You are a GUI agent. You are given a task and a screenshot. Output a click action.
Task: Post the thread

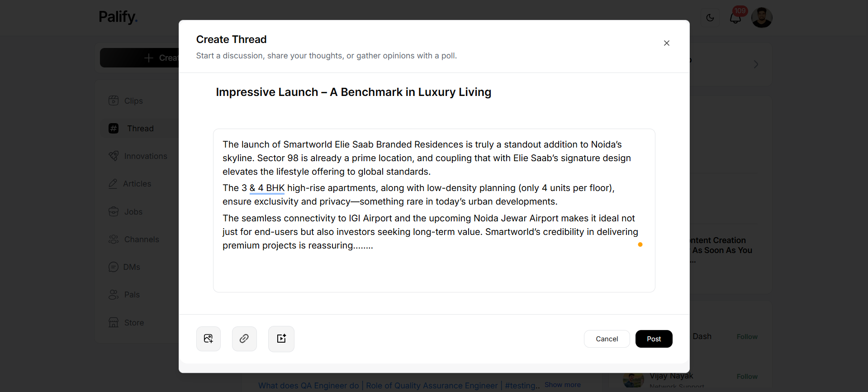(x=654, y=339)
